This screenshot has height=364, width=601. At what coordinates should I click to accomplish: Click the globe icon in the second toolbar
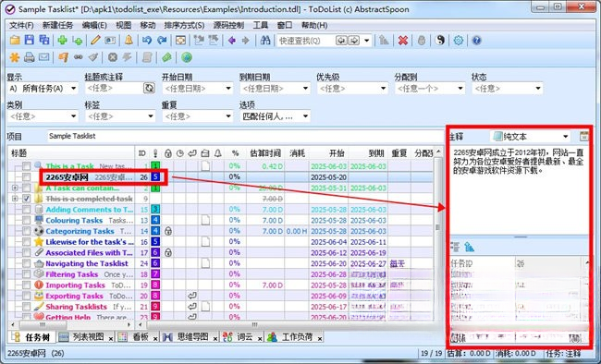coord(186,57)
